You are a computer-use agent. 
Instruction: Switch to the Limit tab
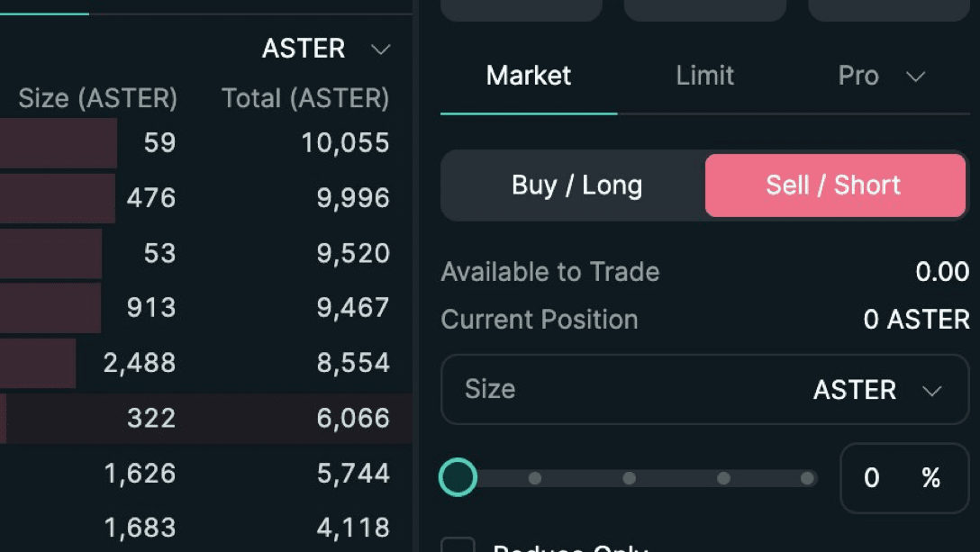coord(705,77)
